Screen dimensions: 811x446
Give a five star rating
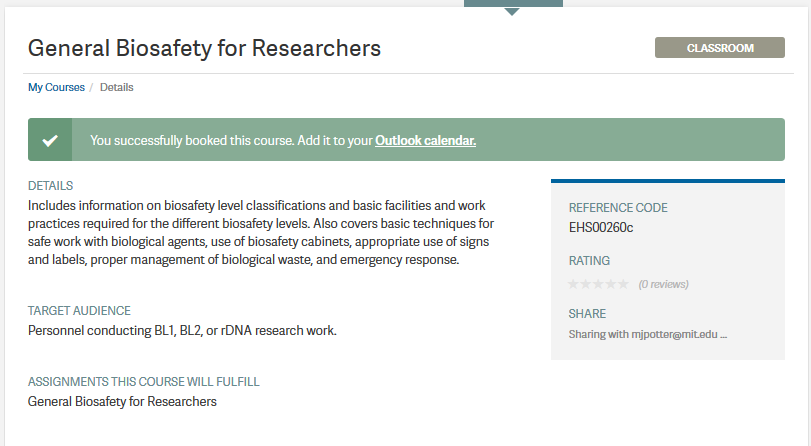[624, 284]
